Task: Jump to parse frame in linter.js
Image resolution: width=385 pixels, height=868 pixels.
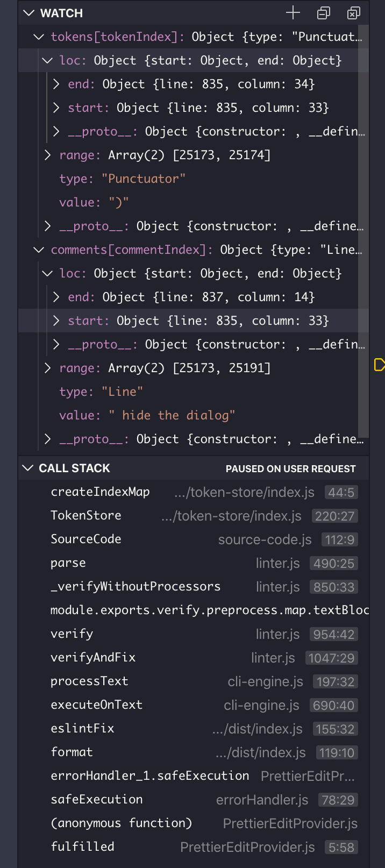Action: [x=68, y=563]
